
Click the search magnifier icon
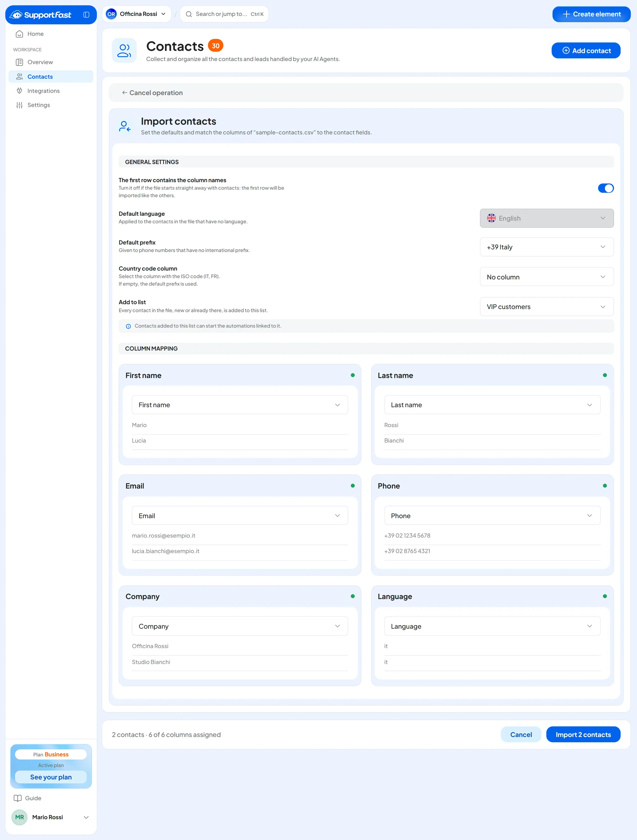point(189,14)
